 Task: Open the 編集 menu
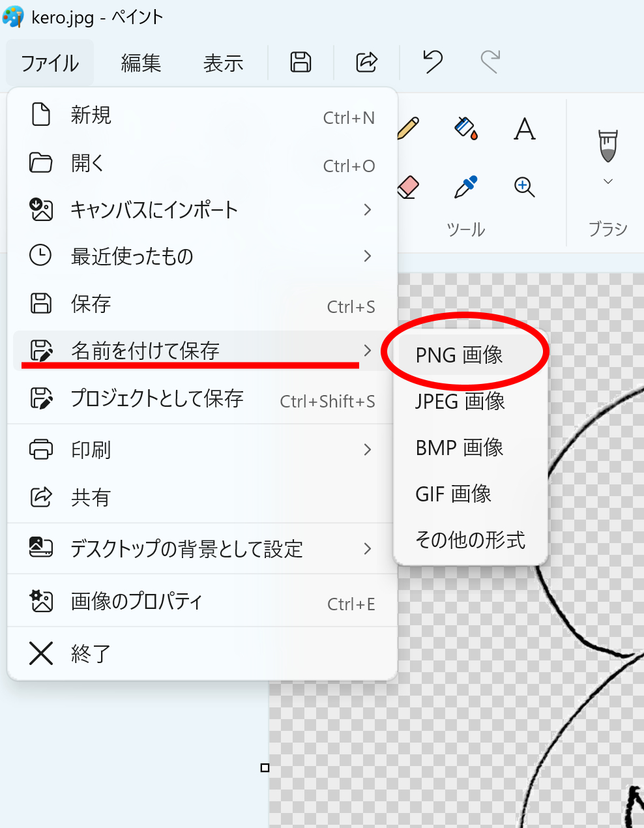click(x=141, y=63)
